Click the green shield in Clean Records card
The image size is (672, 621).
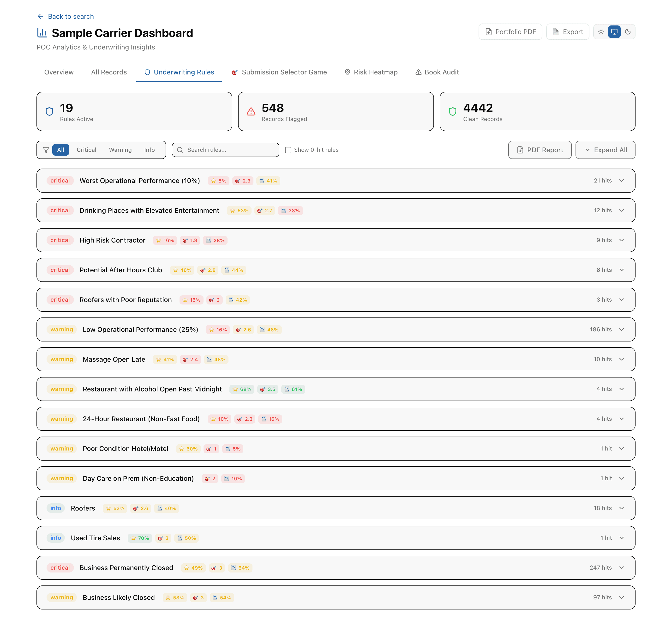click(x=452, y=112)
